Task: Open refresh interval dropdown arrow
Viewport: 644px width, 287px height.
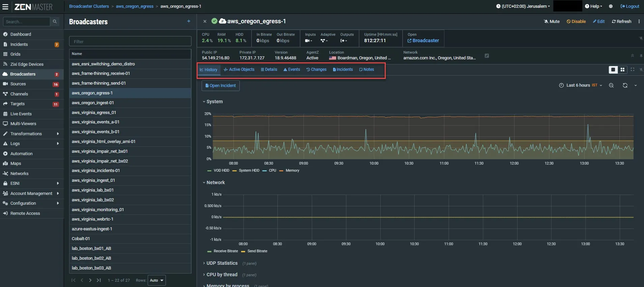Action: click(x=636, y=85)
